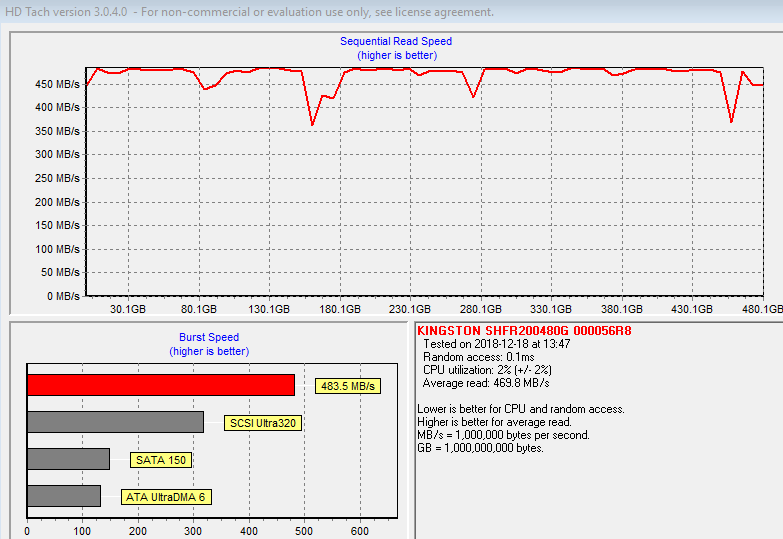Click the 230.1GB x-axis label
The image size is (783, 539).
[410, 309]
